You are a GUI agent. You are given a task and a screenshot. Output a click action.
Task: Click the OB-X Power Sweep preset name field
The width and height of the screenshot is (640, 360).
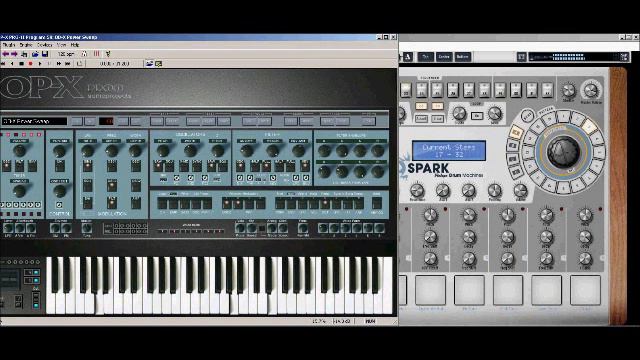coord(34,121)
